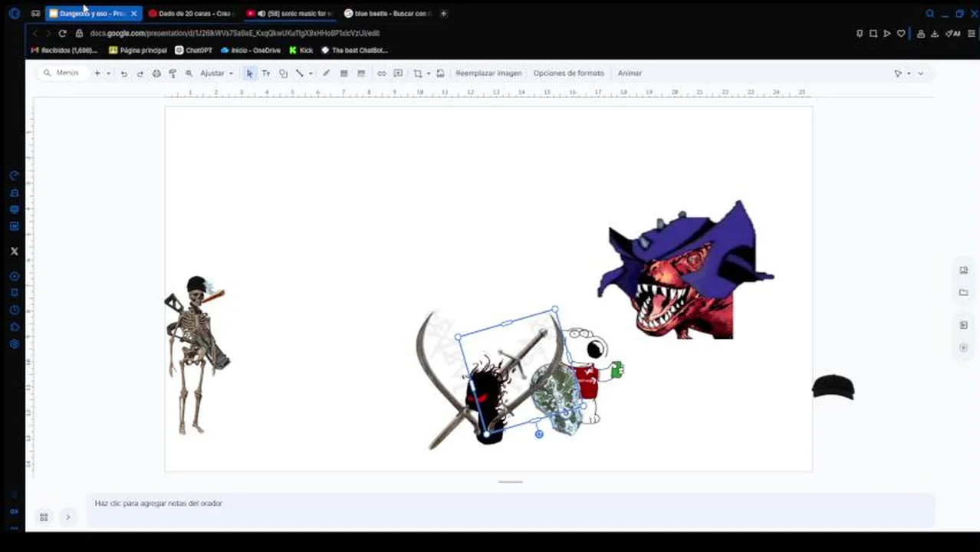Select the black cap off-slide image

pyautogui.click(x=834, y=387)
